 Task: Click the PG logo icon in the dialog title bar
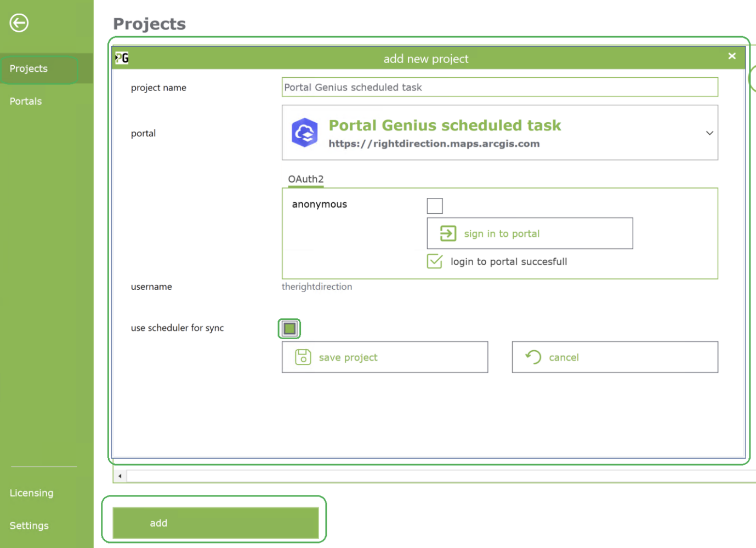122,58
